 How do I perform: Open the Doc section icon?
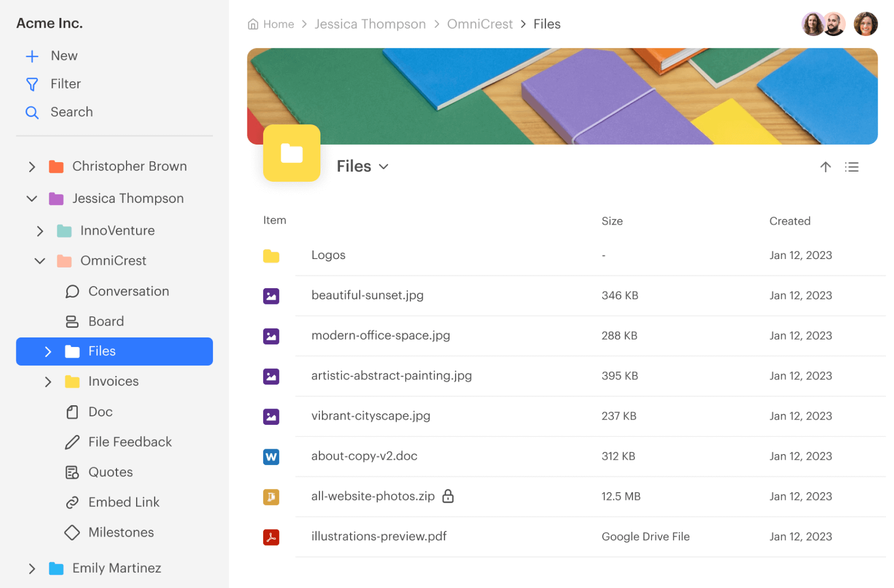tap(73, 412)
